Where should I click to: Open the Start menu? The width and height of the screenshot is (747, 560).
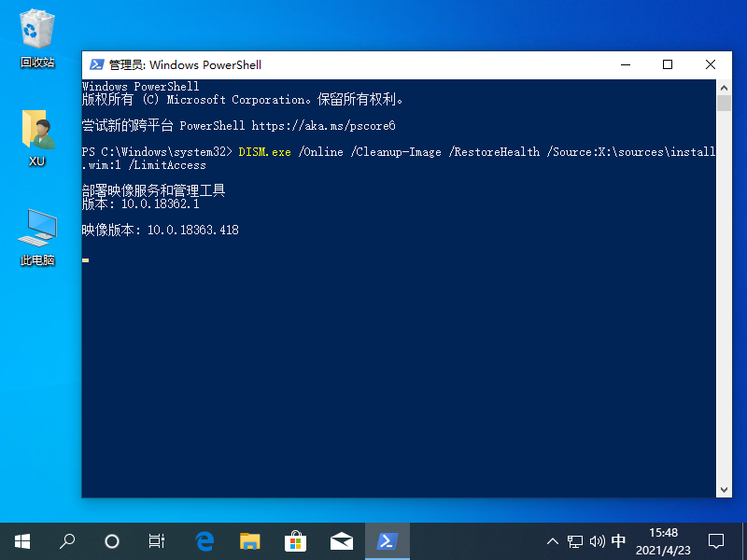pos(22,541)
